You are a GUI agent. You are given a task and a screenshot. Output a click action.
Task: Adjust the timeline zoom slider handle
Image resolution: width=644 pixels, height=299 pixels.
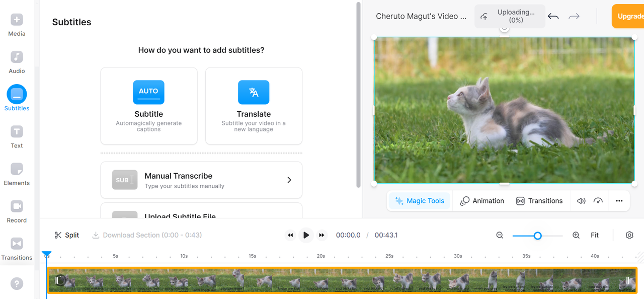(537, 235)
